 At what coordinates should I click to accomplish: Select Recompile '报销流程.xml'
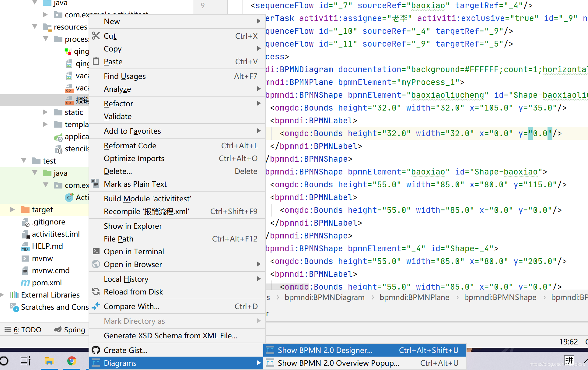pyautogui.click(x=177, y=211)
